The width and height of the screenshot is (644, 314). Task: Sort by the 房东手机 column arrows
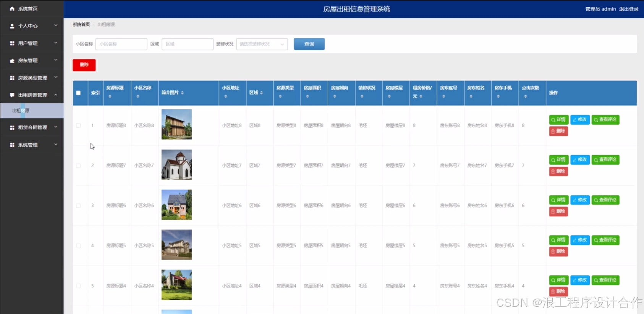tap(498, 97)
